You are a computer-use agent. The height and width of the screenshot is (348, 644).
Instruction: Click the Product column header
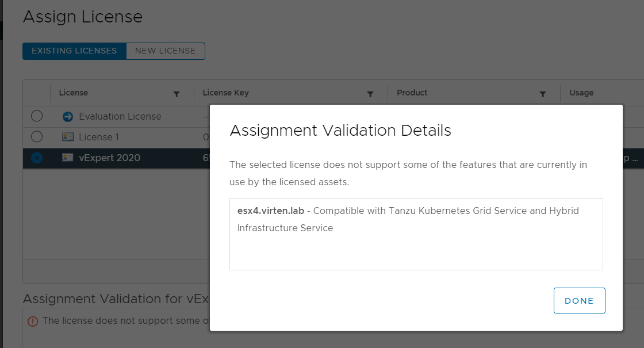coord(412,93)
